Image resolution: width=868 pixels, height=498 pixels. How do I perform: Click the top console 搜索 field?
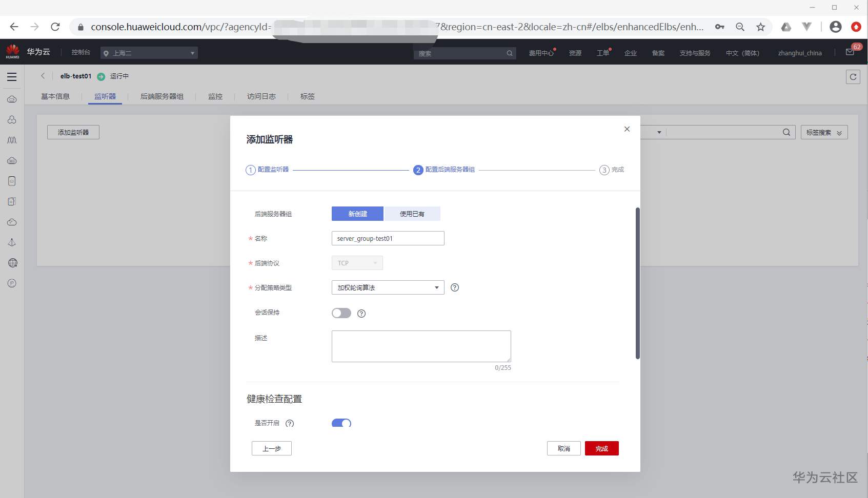click(465, 53)
